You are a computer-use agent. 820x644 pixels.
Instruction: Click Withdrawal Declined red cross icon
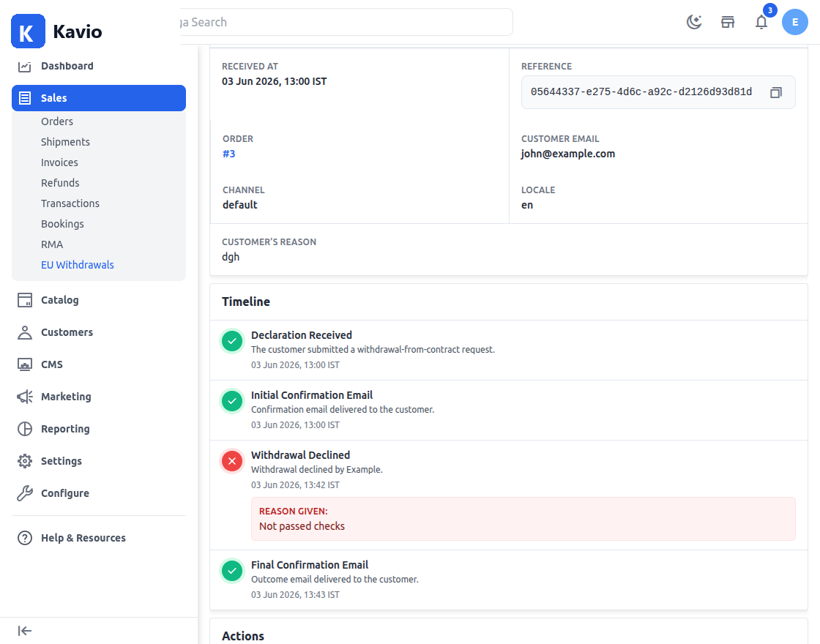coord(231,462)
